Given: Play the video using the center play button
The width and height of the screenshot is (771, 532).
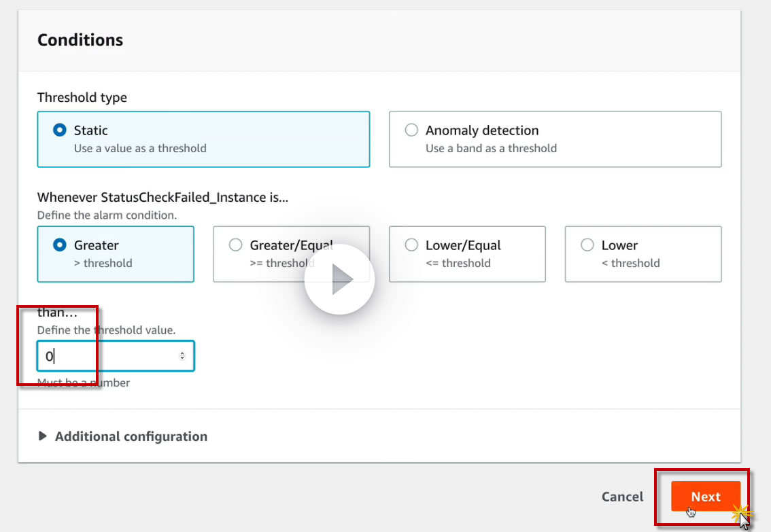Looking at the screenshot, I should coord(339,279).
